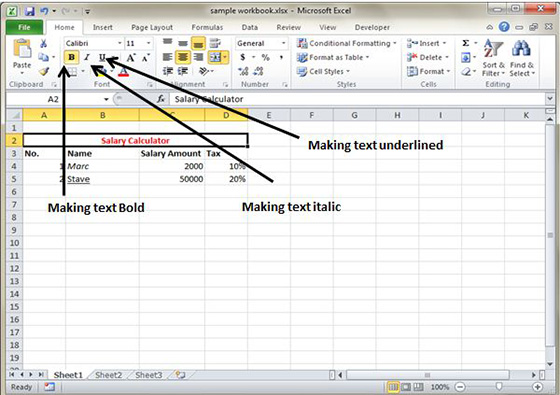Increase Decimal places icon
Viewport: 560px width, 395px height.
click(x=243, y=71)
